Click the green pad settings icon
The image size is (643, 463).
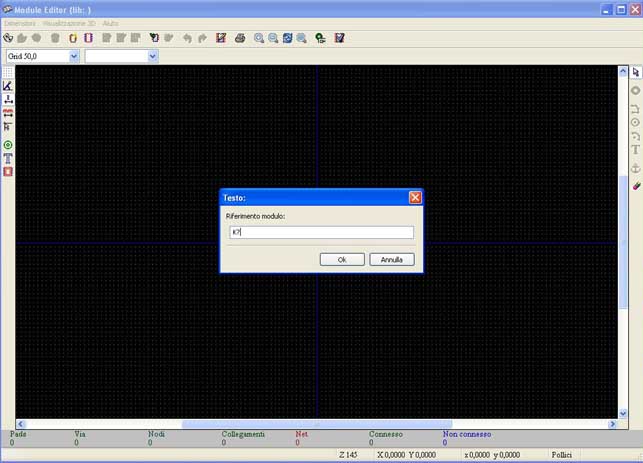321,38
